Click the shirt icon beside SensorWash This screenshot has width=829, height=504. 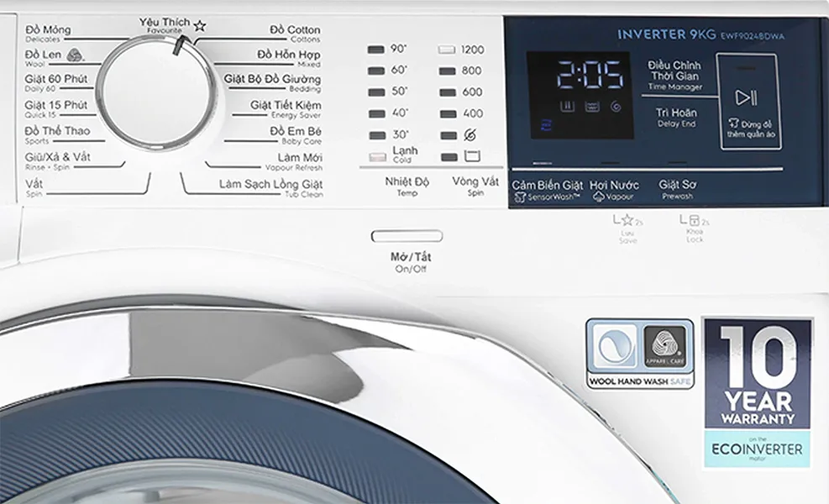(x=520, y=197)
